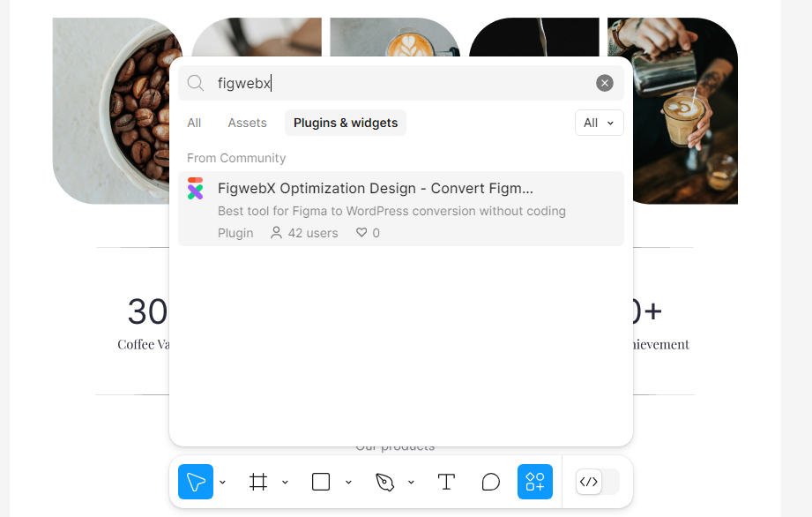
Task: Open FigwebX Optimization Design plugin result
Action: [401, 209]
